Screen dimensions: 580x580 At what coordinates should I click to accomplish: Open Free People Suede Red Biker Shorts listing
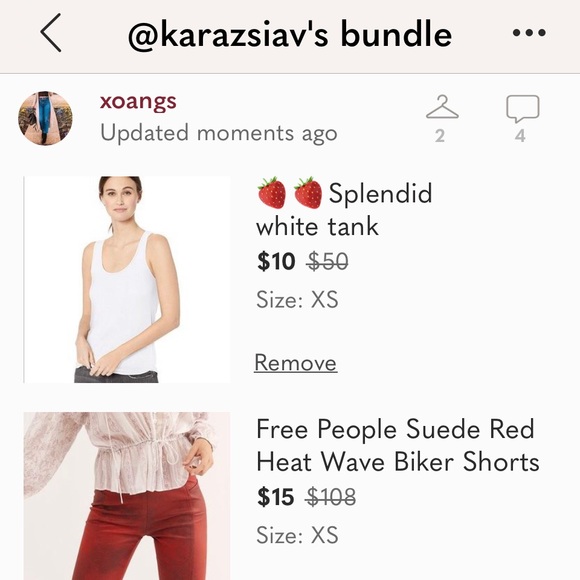coord(398,445)
